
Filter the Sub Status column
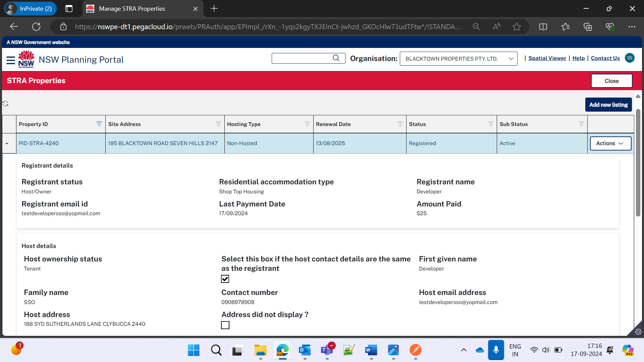pos(581,124)
